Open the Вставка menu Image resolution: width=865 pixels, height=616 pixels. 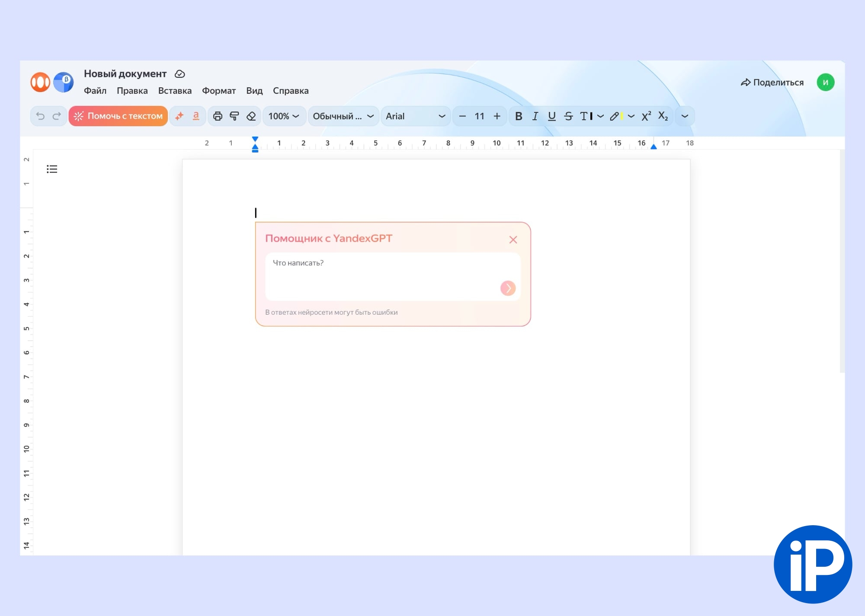(175, 91)
